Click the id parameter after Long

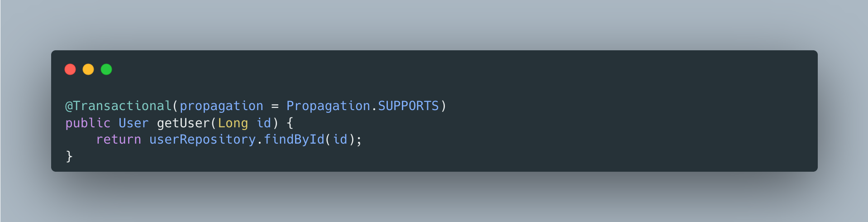263,123
